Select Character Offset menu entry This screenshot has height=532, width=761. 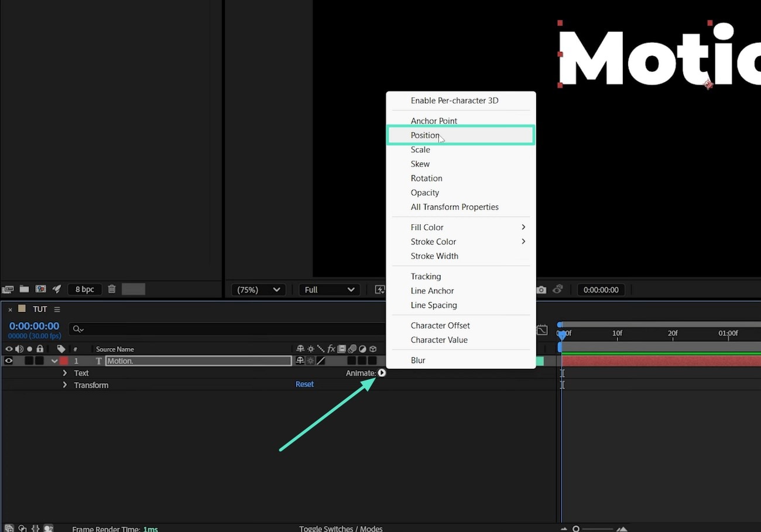(461, 325)
